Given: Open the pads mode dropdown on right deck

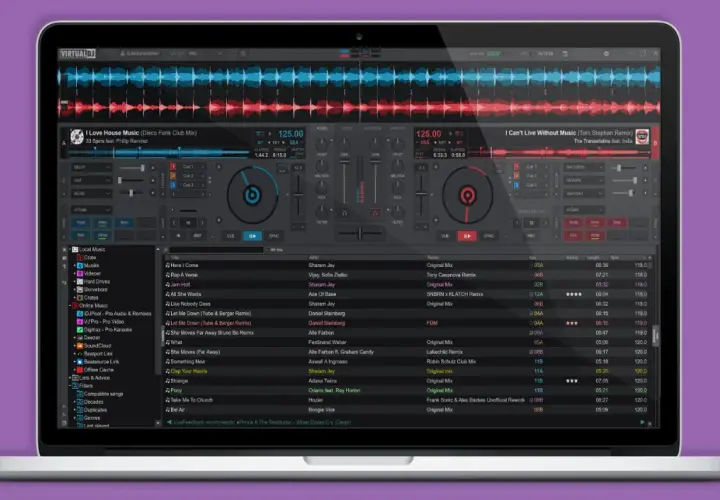Looking at the screenshot, I should tap(584, 210).
